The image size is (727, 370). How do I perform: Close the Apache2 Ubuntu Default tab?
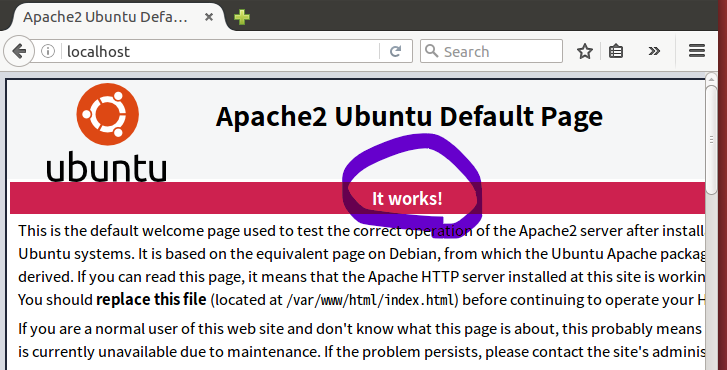point(209,17)
